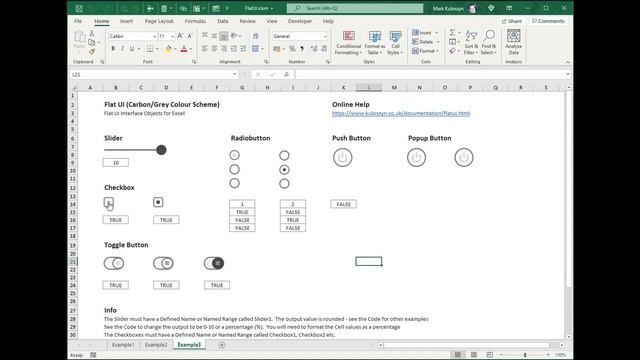Apply Comma Style number format
Screen dimensions: 640x360
click(x=302, y=49)
